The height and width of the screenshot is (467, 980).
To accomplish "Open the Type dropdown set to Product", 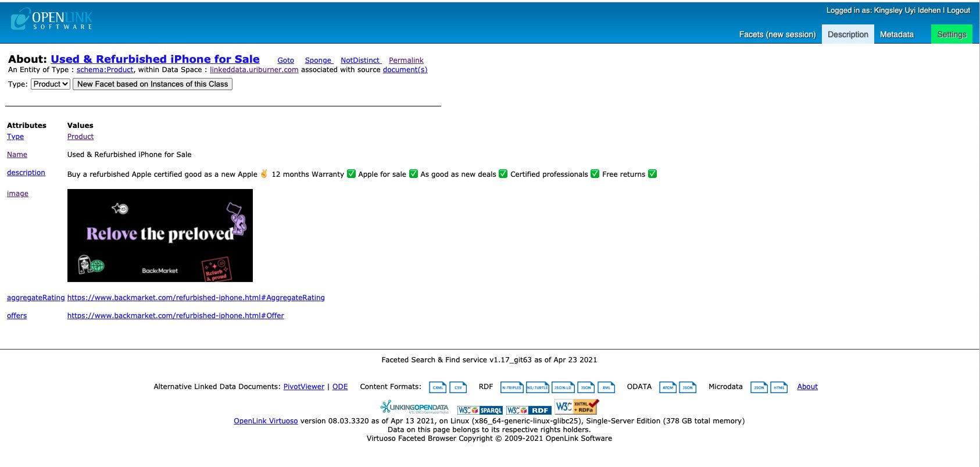I will (x=51, y=84).
